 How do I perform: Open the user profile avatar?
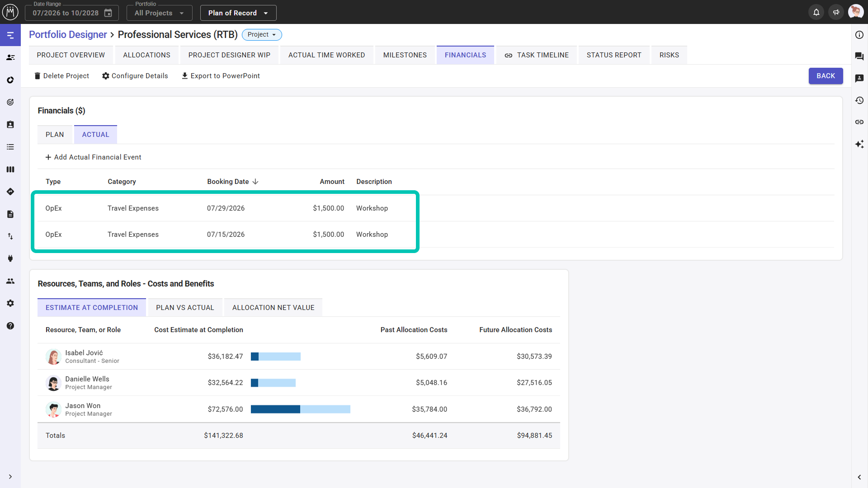tap(855, 12)
